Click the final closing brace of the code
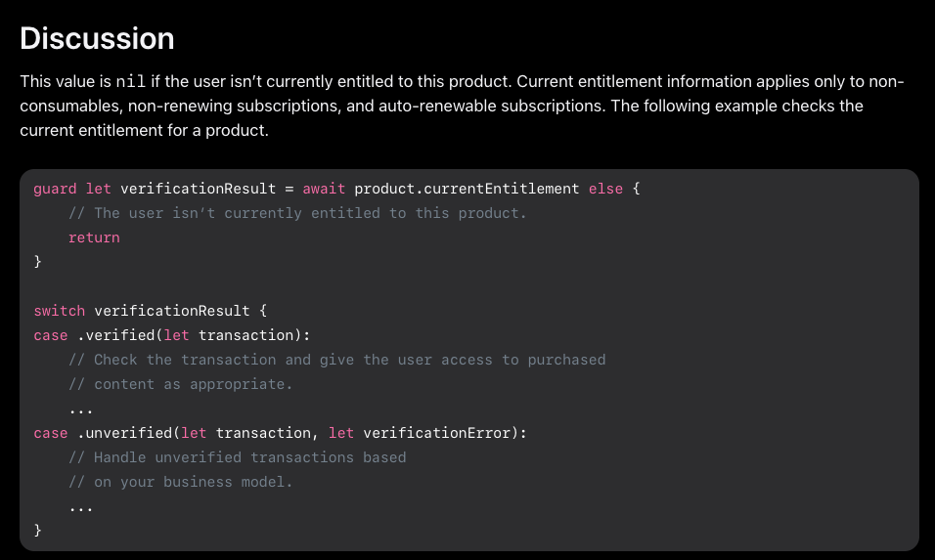Image resolution: width=935 pixels, height=560 pixels. (x=38, y=531)
